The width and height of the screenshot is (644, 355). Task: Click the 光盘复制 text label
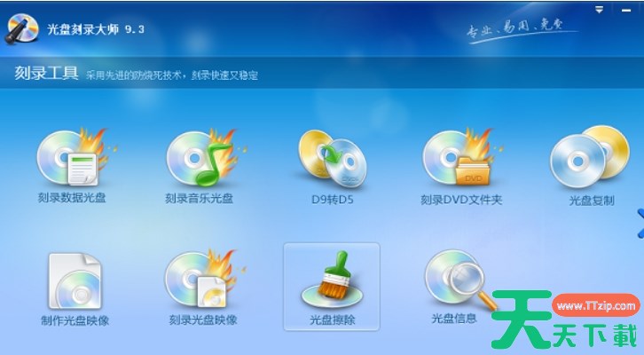[x=592, y=201]
